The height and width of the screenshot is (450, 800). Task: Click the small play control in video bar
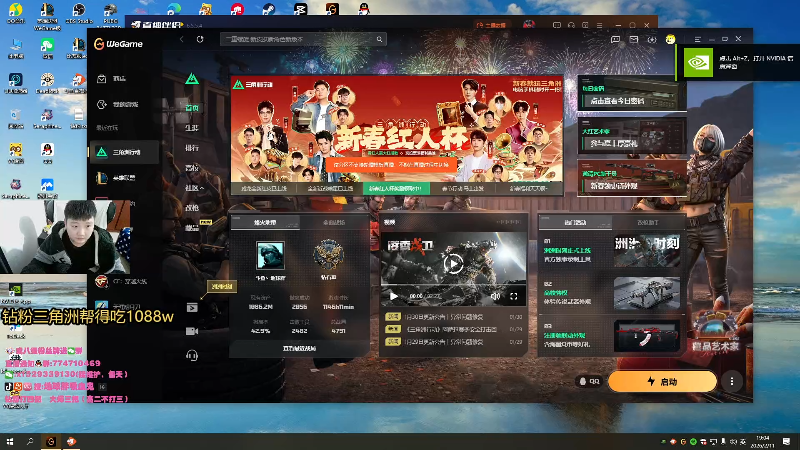coord(393,296)
